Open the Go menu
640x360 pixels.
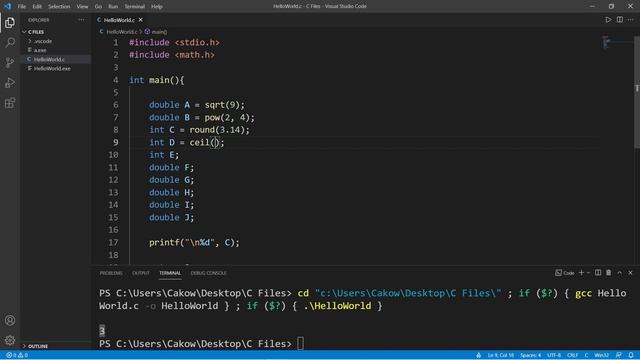pyautogui.click(x=98, y=7)
